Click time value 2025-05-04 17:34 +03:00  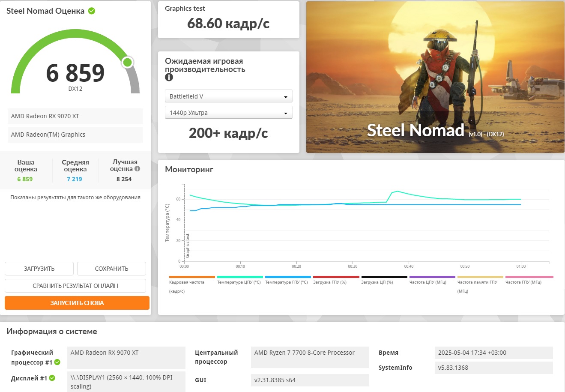(x=494, y=353)
